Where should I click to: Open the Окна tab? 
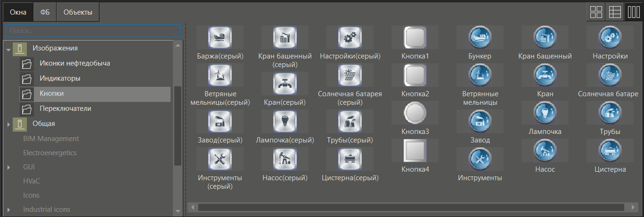coord(18,12)
